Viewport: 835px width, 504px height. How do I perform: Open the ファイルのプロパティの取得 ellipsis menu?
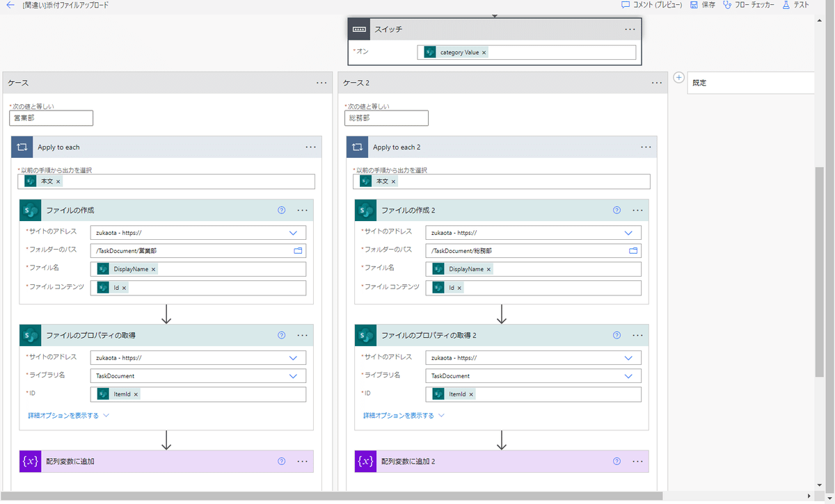pos(302,335)
